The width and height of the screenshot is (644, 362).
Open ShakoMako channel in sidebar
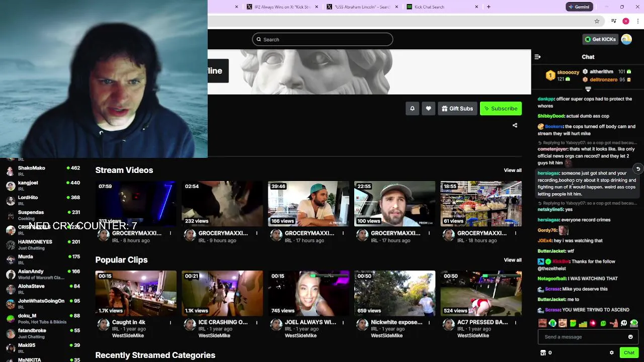[43, 170]
